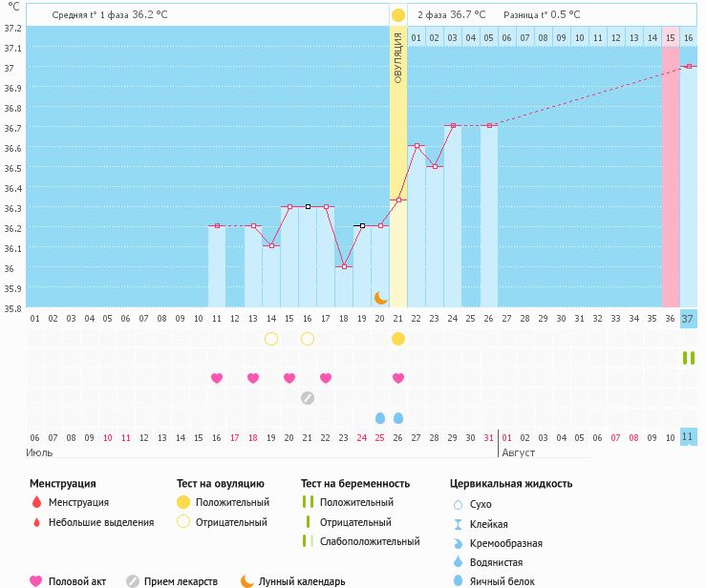The height and width of the screenshot is (588, 706).
Task: Click the Прием лекарств legend icon
Action: (133, 580)
